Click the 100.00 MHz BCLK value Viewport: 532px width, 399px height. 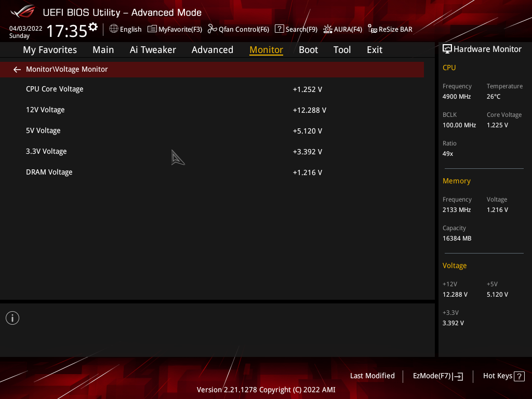pos(459,125)
